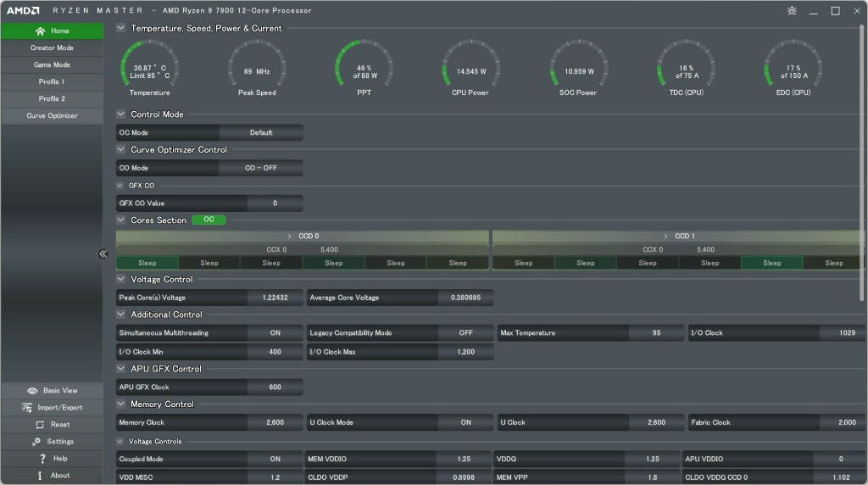
Task: Toggle Legacy Compatibility Mode OFF value
Action: pyautogui.click(x=465, y=333)
